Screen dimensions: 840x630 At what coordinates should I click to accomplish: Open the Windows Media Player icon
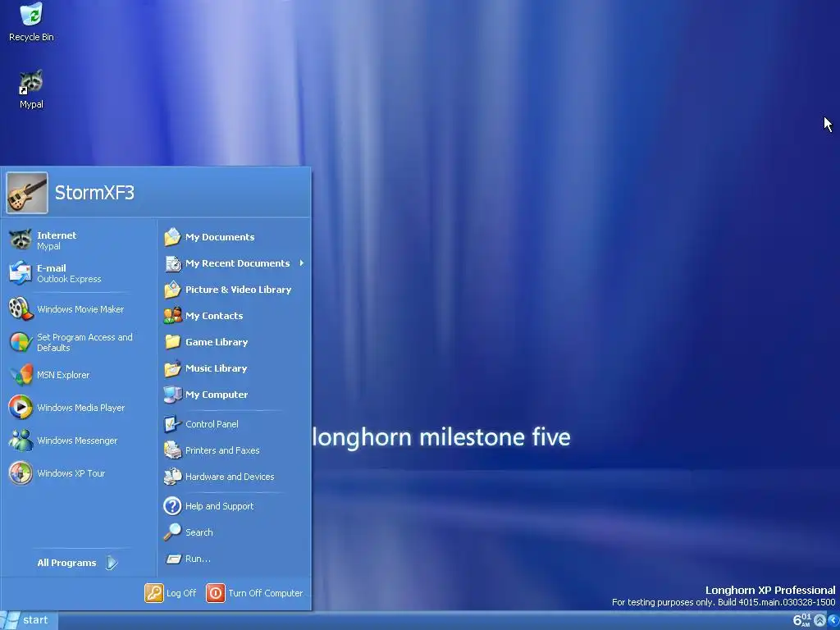click(x=21, y=408)
